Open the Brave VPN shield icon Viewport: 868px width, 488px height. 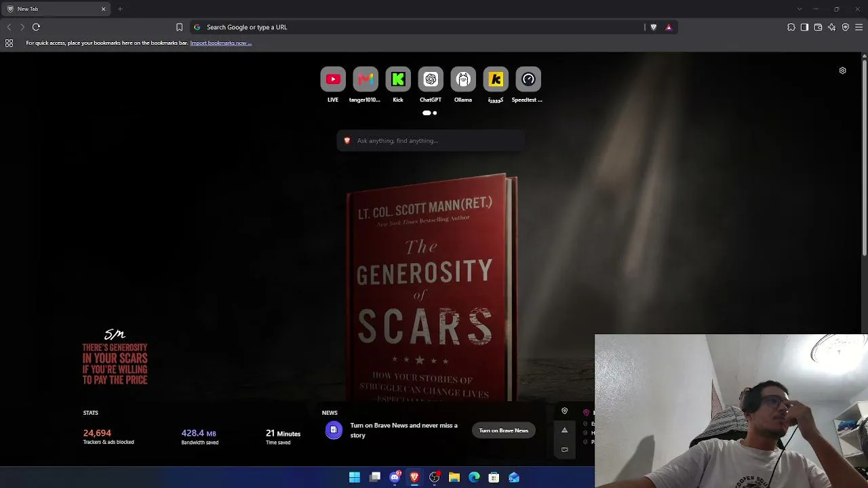point(846,27)
